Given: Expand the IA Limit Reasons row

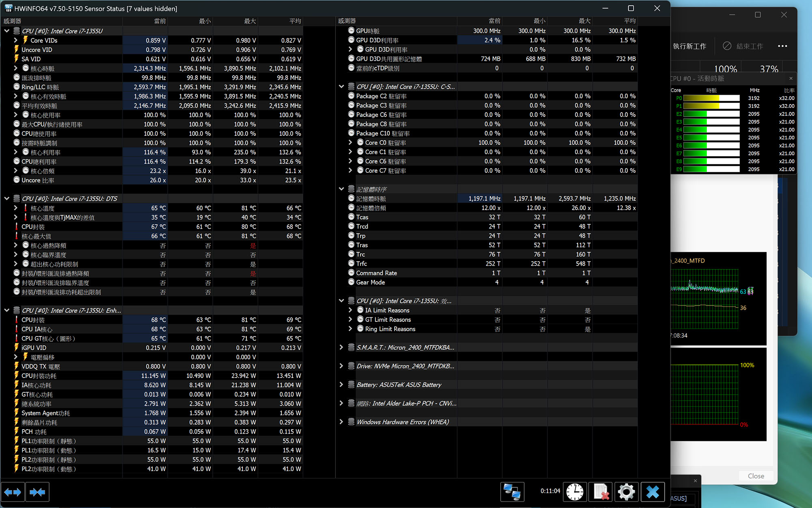Looking at the screenshot, I should [x=350, y=310].
